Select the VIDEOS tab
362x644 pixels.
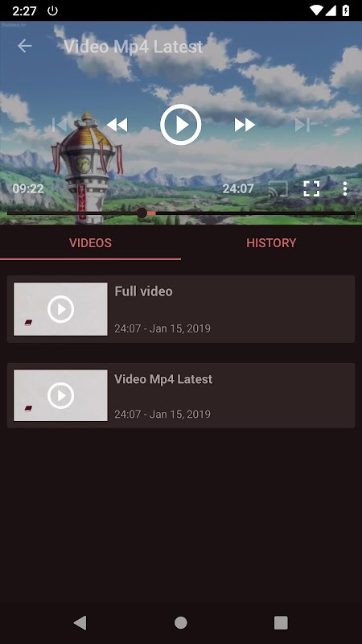pos(90,243)
